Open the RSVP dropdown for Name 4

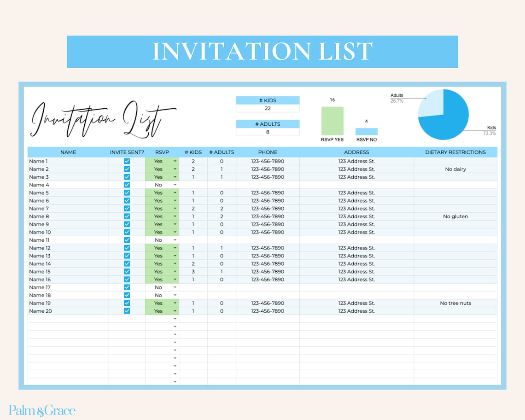(175, 185)
